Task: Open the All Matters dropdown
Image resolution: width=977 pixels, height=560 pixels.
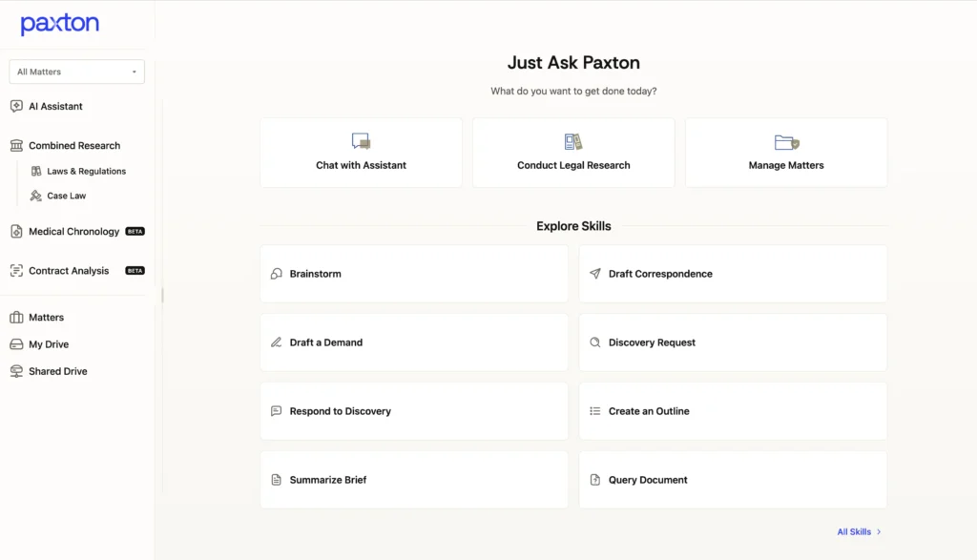Action: (x=76, y=72)
